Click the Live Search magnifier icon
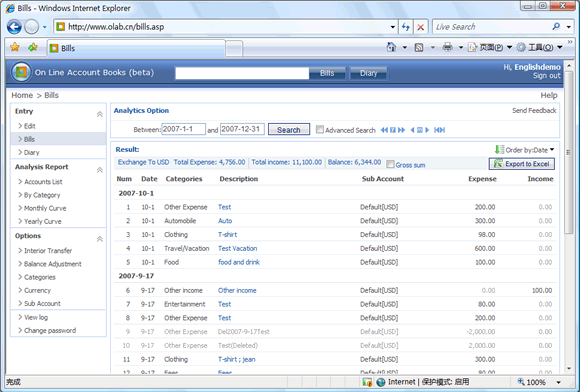Image resolution: width=580 pixels, height=392 pixels. [556, 27]
